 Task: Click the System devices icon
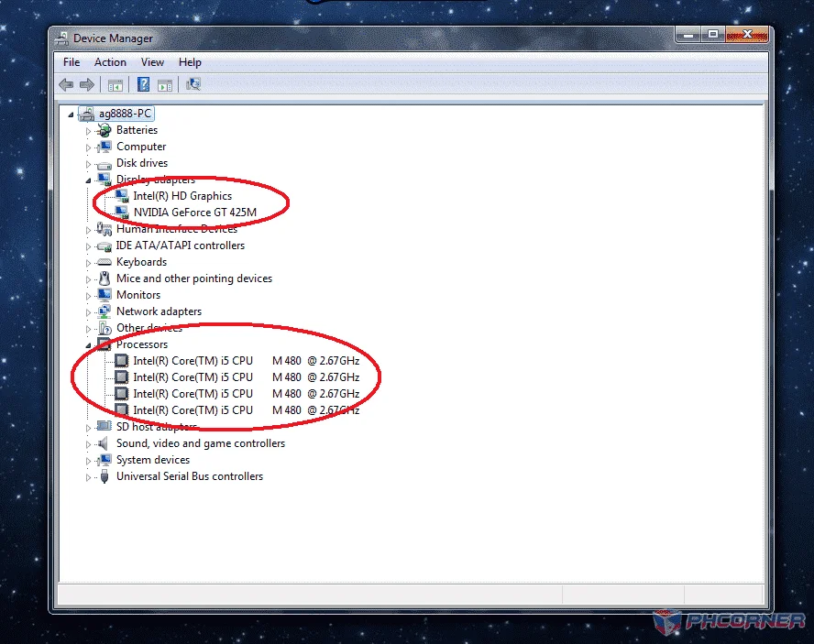pyautogui.click(x=104, y=460)
